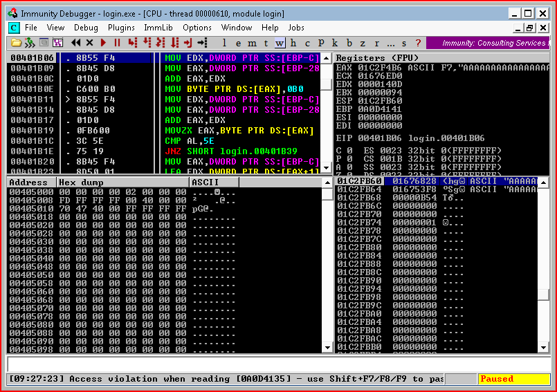Open the View menu
The image size is (557, 392).
55,28
